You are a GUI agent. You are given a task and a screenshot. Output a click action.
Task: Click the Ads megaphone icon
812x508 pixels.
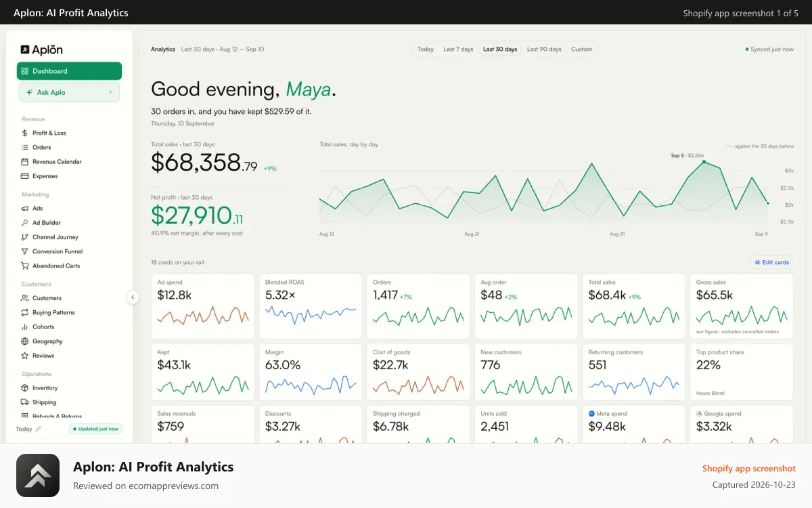25,209
